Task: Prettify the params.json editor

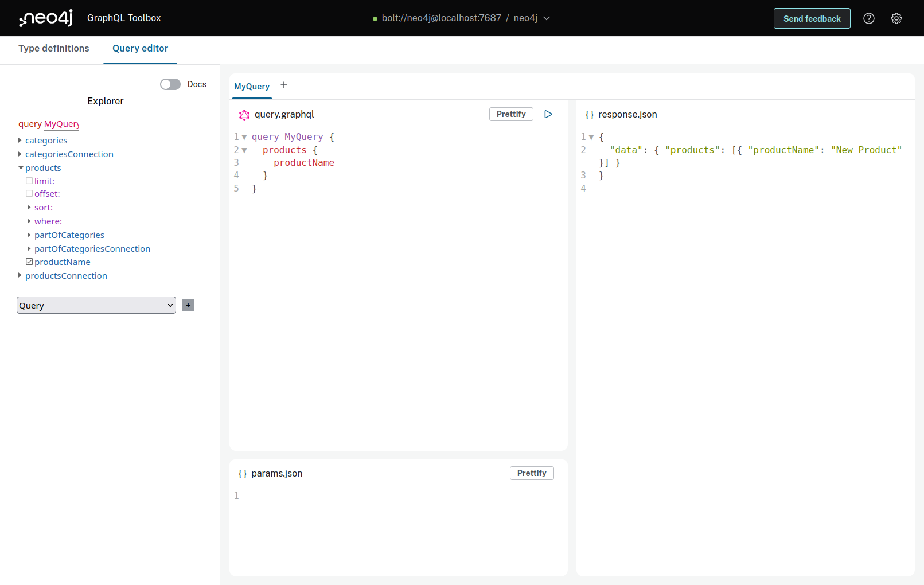Action: 532,473
